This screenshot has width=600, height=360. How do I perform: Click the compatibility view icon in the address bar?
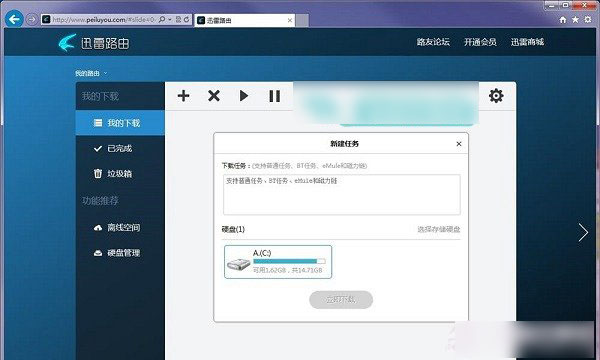tap(178, 19)
